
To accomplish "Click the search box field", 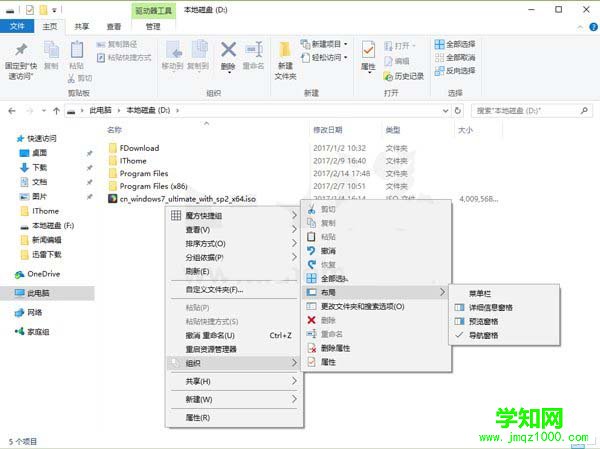I will tap(530, 111).
